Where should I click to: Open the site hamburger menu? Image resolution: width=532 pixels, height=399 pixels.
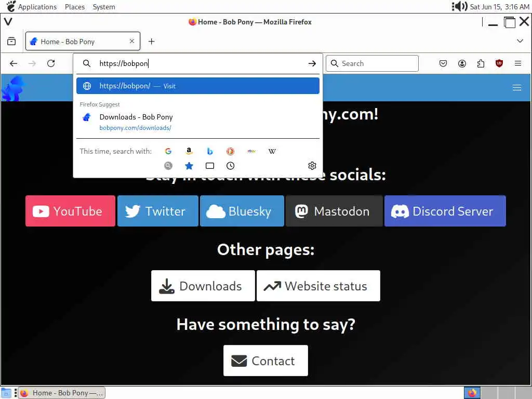click(517, 87)
